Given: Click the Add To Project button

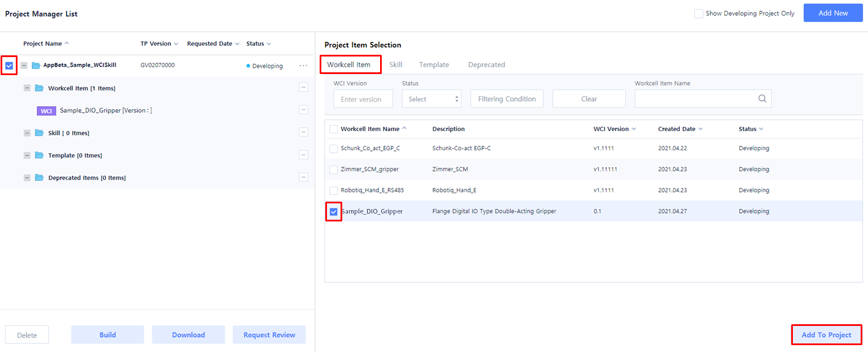Looking at the screenshot, I should click(x=826, y=335).
